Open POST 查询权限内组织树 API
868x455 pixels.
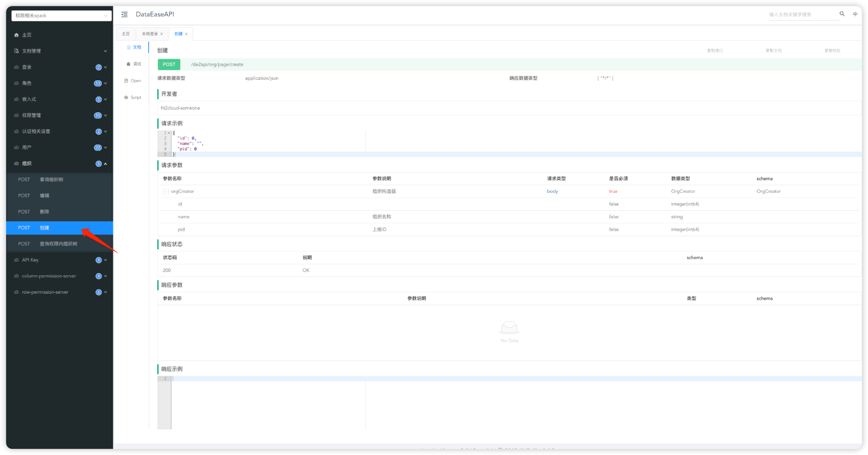click(x=60, y=244)
